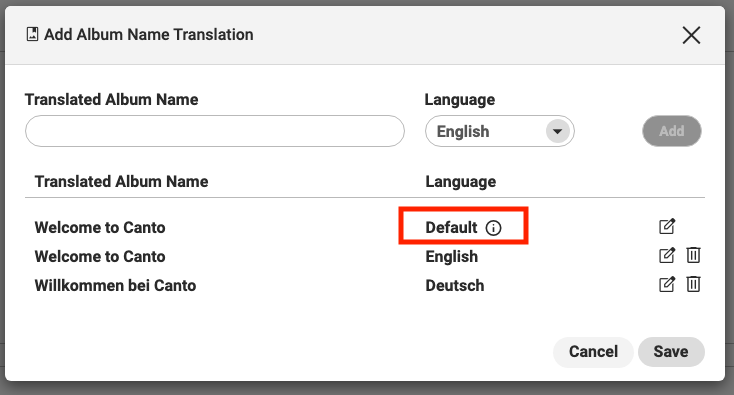Delete the Deutsch translation row
This screenshot has width=734, height=395.
(693, 285)
